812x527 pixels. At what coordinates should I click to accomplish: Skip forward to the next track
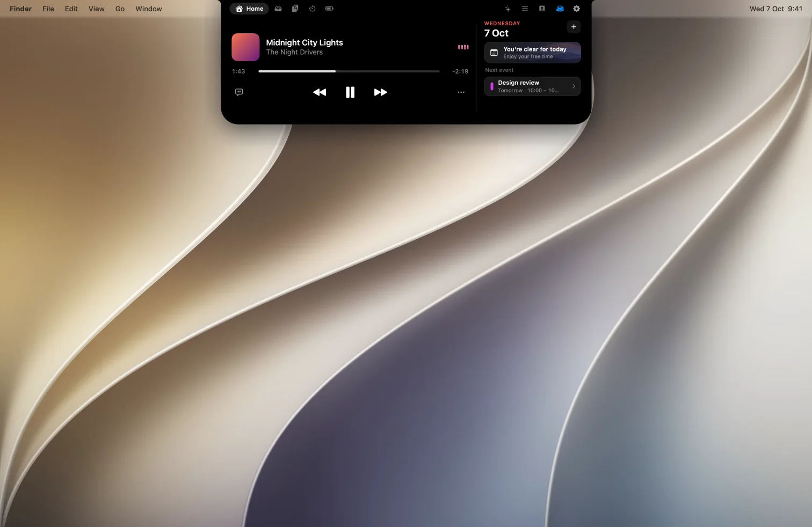(381, 92)
